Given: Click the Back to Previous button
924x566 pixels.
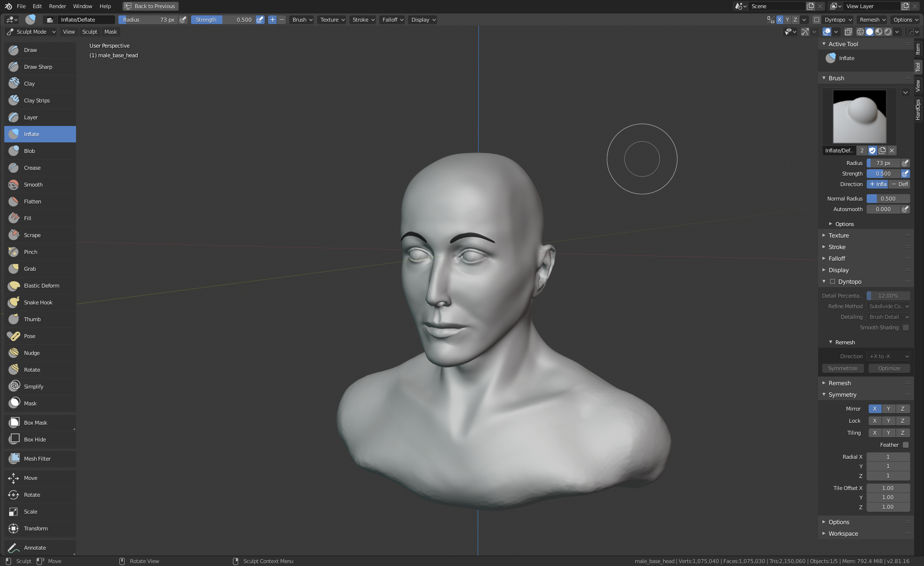Looking at the screenshot, I should [150, 6].
